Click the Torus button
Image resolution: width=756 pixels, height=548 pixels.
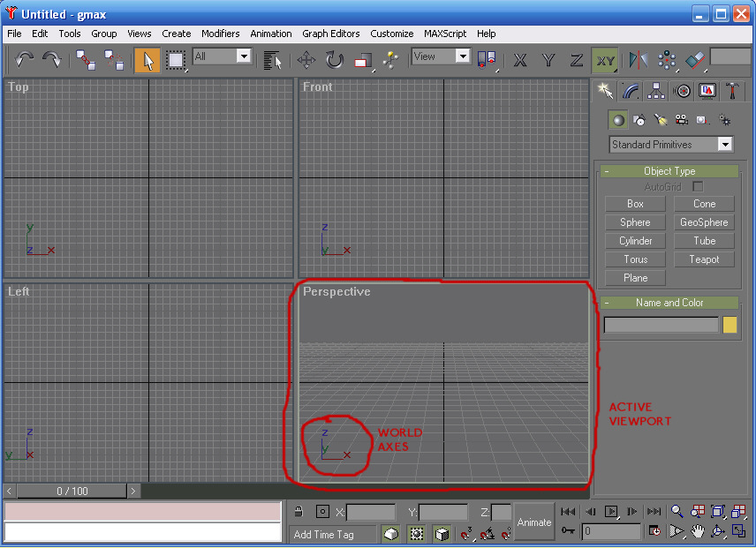pyautogui.click(x=635, y=259)
